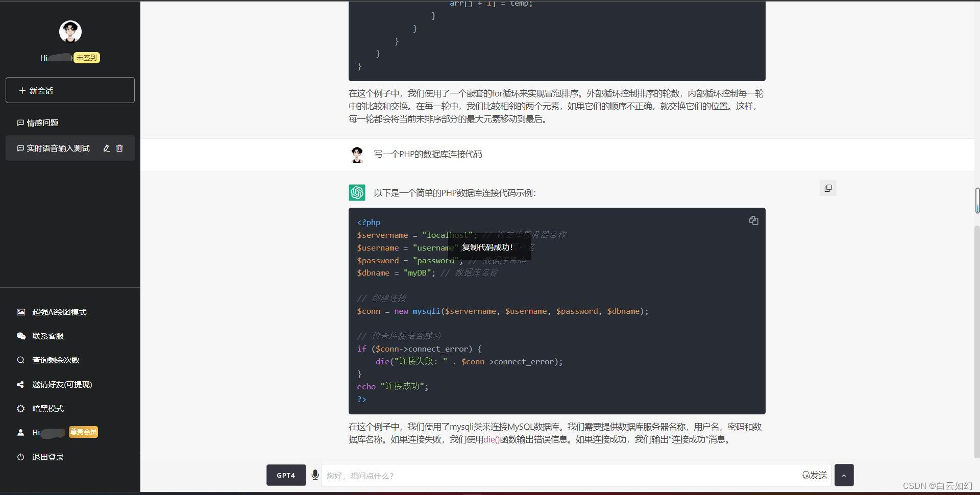Click the message input field
Screen dimensions: 980x495
coord(510,475)
